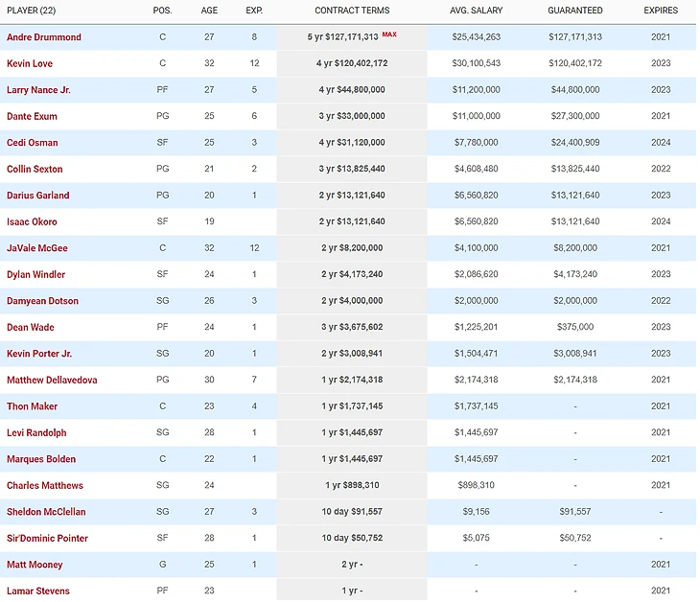
Task: Open Cedi Osman's profile link
Action: pyautogui.click(x=33, y=143)
